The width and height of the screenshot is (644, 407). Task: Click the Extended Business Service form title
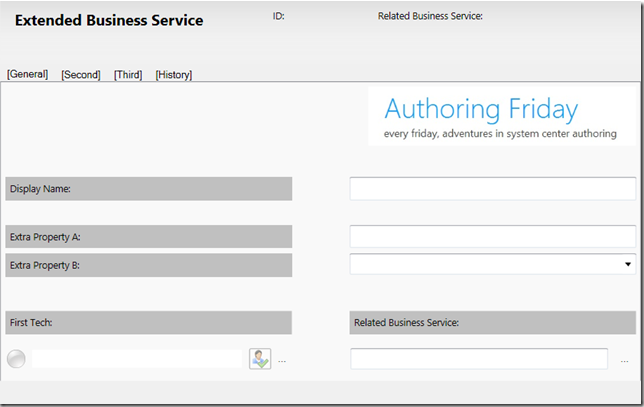click(x=109, y=21)
